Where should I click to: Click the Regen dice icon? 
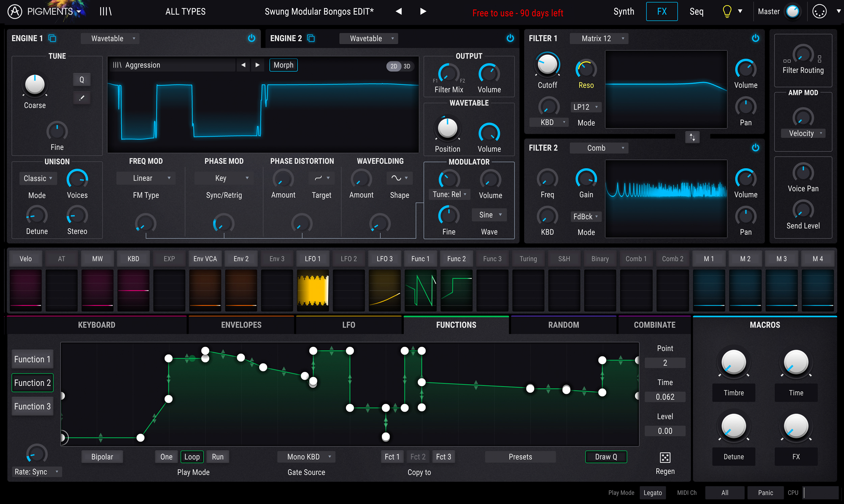click(x=665, y=457)
